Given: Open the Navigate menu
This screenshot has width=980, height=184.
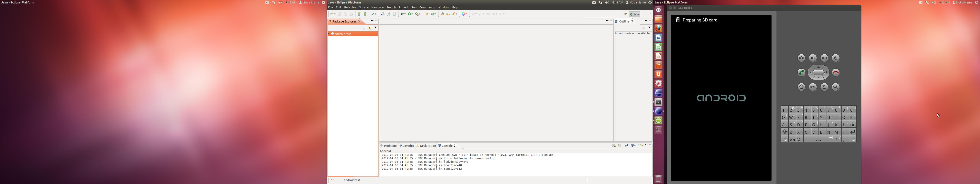Looking at the screenshot, I should 377,7.
